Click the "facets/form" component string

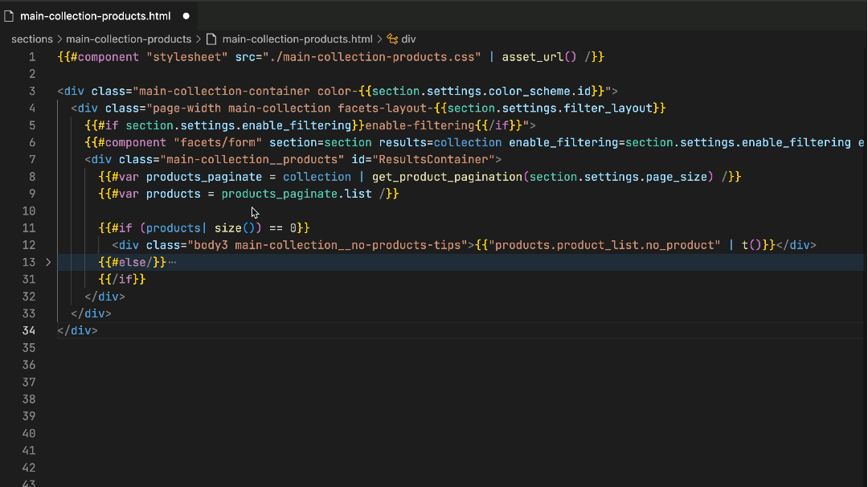[217, 142]
